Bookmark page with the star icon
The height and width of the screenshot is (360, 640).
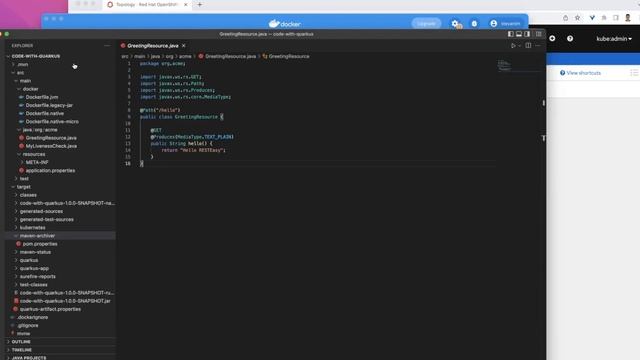coord(578,18)
